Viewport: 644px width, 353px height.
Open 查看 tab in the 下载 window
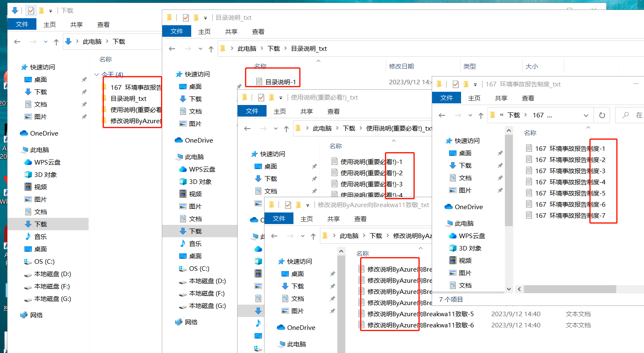click(x=103, y=24)
